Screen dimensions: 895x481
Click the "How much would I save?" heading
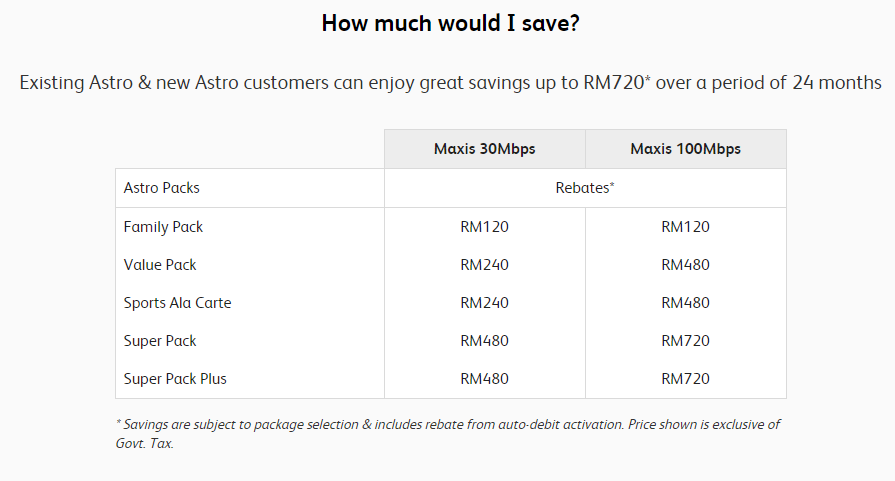(450, 23)
